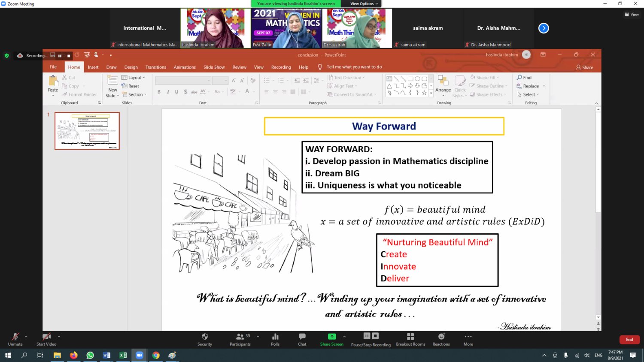Open the Zoom Security shield icon
Viewport: 644px width, 362px height.
click(205, 337)
